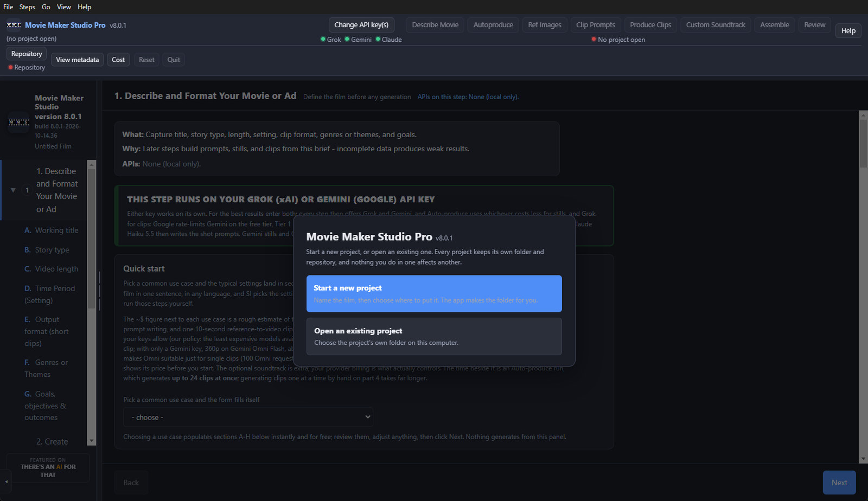The image size is (868, 501).
Task: Click the Reset button
Action: [146, 60]
